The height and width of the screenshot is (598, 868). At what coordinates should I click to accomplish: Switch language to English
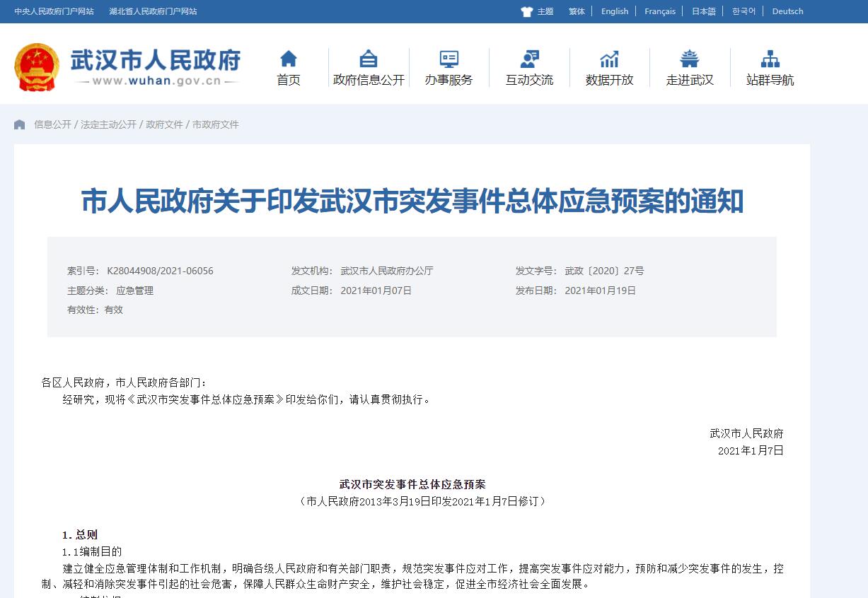(x=614, y=11)
